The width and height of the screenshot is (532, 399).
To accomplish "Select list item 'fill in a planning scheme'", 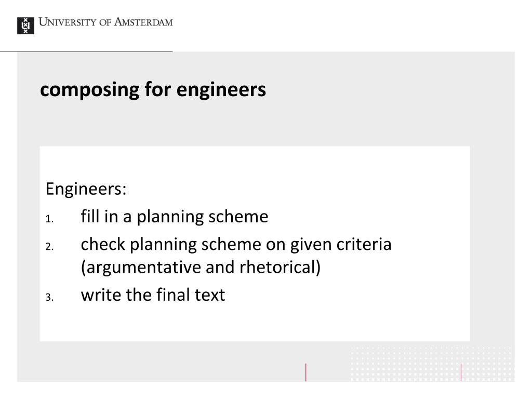I will tap(175, 217).
